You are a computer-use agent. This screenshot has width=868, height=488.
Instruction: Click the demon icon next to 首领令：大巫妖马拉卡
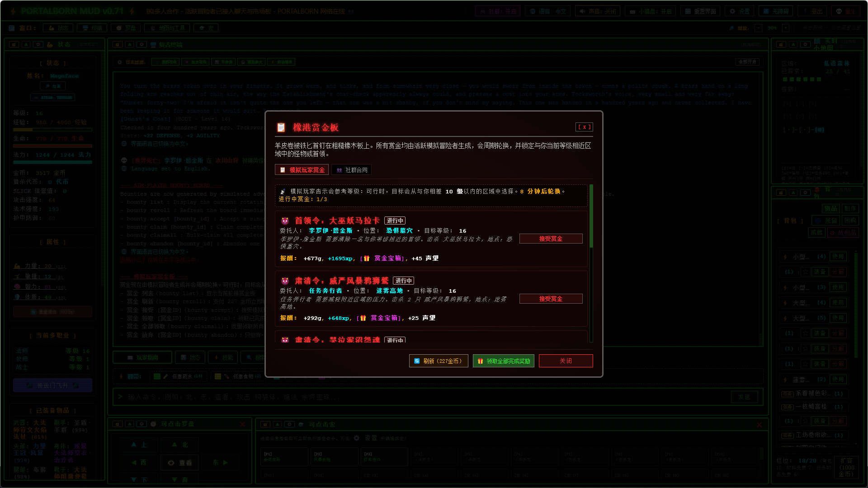pos(285,221)
